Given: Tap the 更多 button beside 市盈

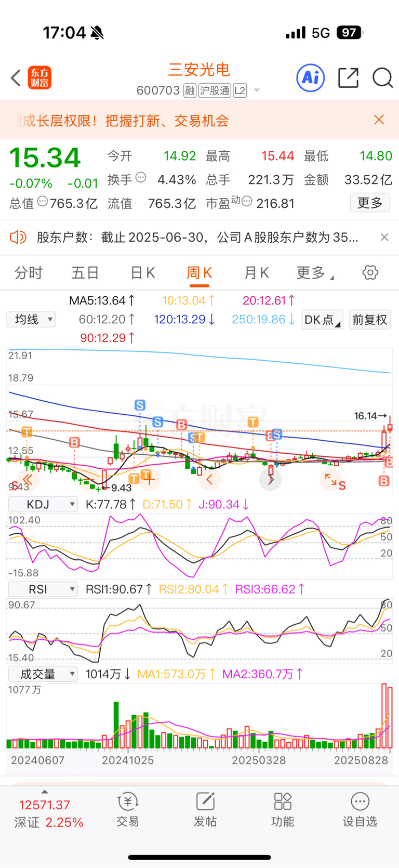Looking at the screenshot, I should [x=370, y=203].
